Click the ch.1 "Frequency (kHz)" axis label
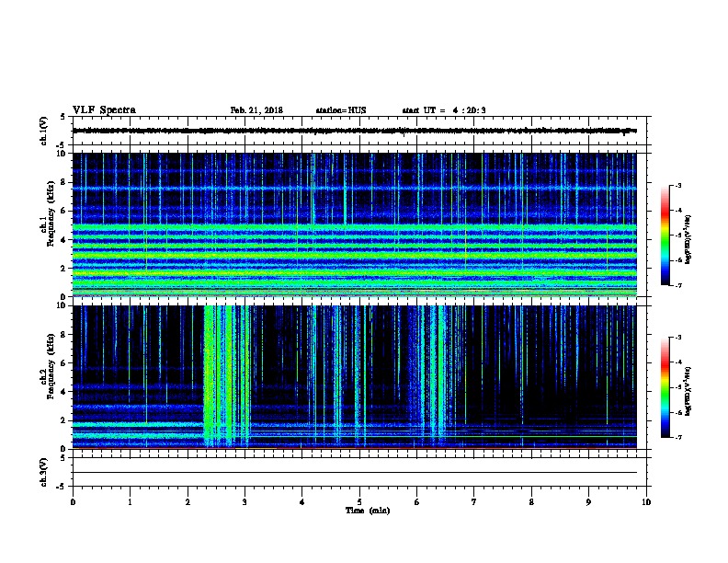The height and width of the screenshot is (563, 728). [51, 213]
